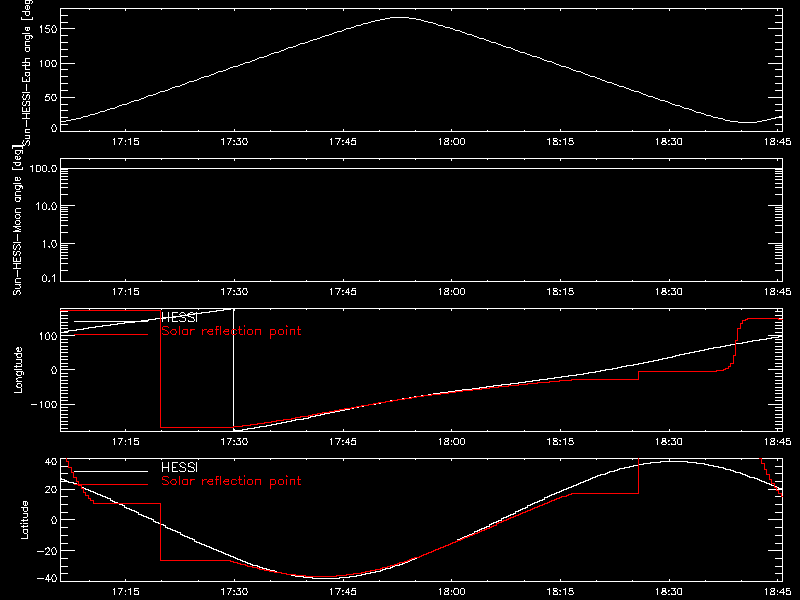The width and height of the screenshot is (800, 600).
Task: Click the Latitude axis title
Action: pos(24,520)
